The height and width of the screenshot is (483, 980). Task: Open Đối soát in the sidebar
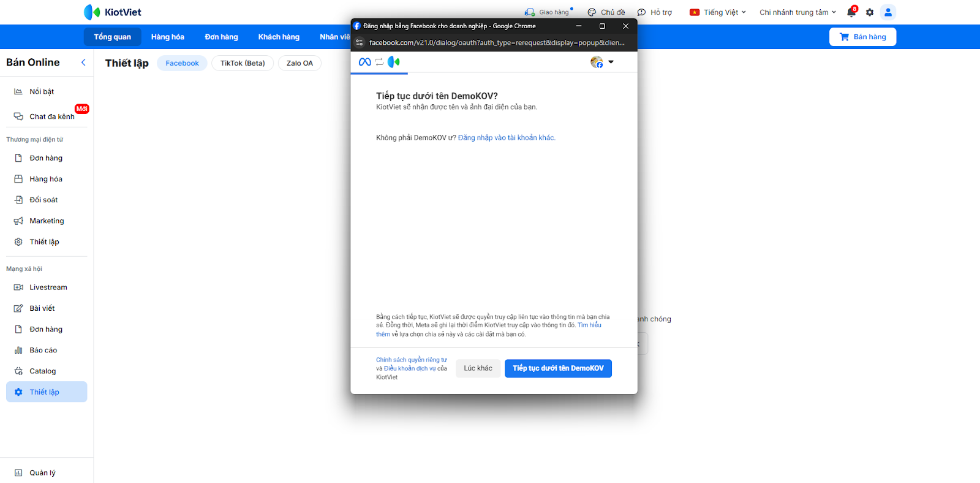point(47,200)
